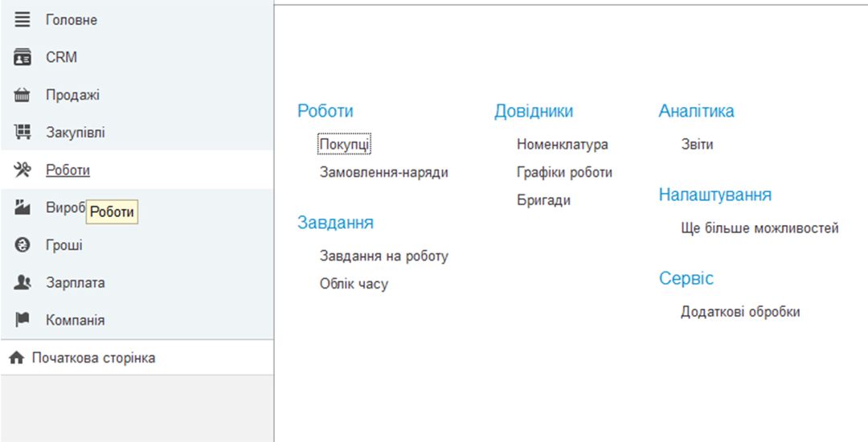
Task: Open the Зарплата section
Action: coord(76,283)
